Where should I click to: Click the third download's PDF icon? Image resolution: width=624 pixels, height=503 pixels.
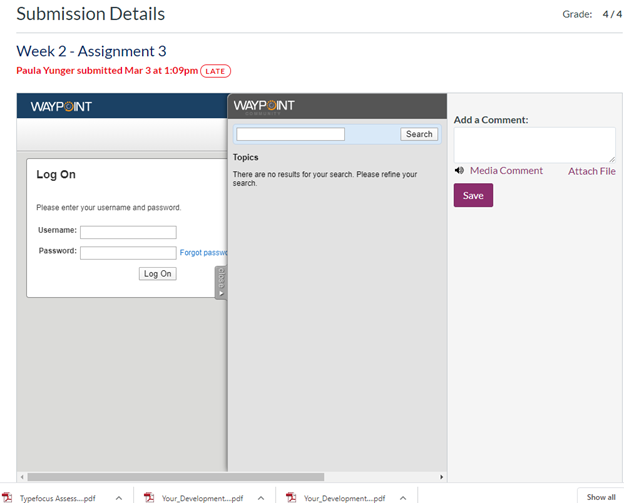coord(291,497)
